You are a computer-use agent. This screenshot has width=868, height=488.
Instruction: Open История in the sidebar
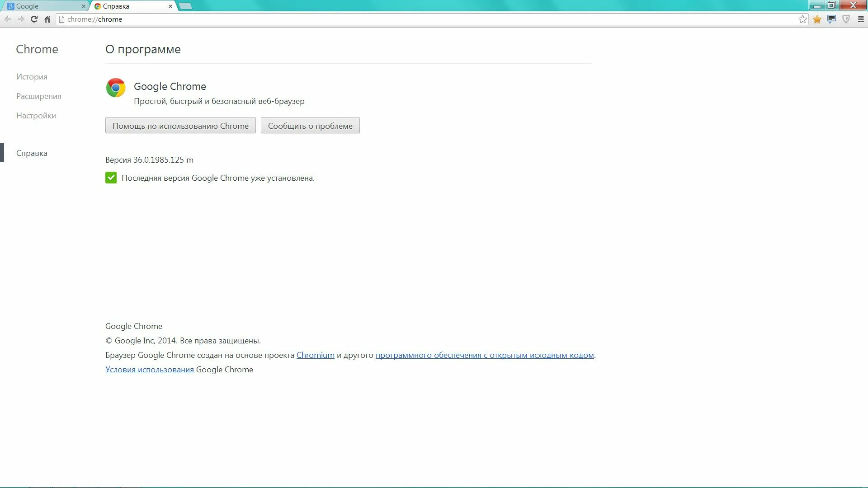pyautogui.click(x=32, y=77)
